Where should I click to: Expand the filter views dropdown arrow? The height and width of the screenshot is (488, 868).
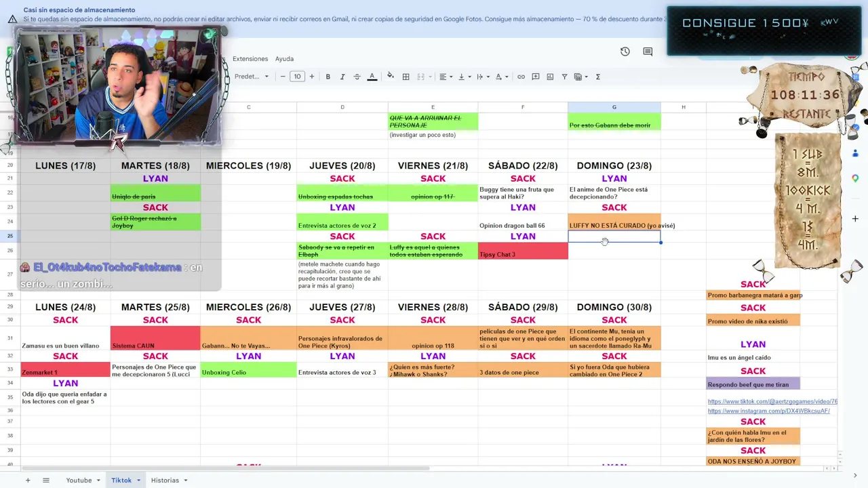coord(586,77)
